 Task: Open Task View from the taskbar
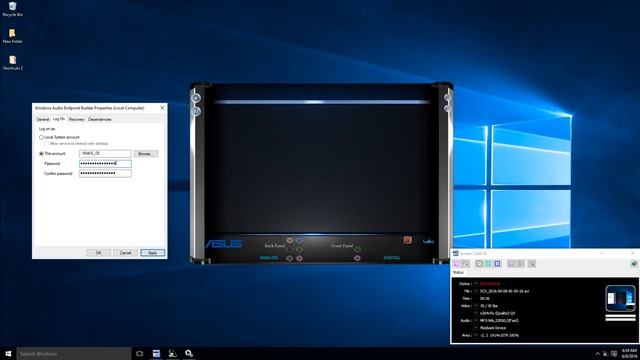pos(139,353)
